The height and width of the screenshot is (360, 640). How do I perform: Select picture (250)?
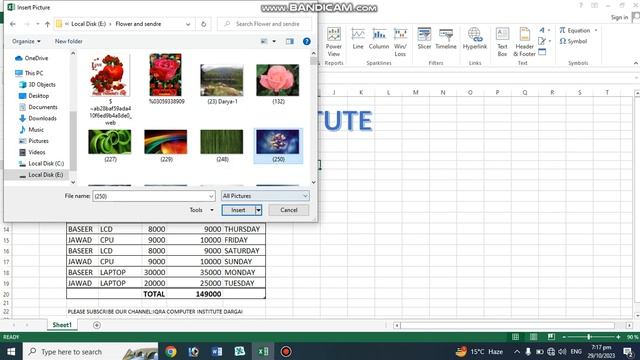pyautogui.click(x=278, y=146)
